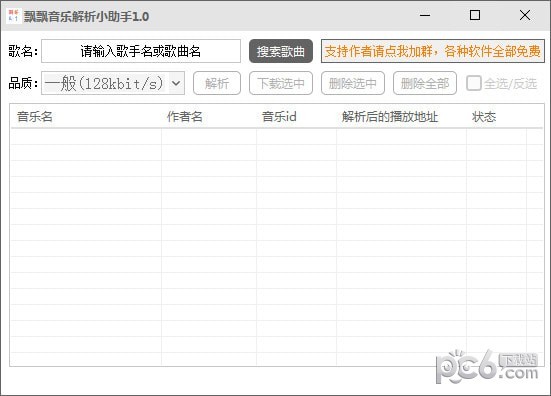The height and width of the screenshot is (396, 551).
Task: Click the 删除全部 delete all button
Action: pyautogui.click(x=425, y=83)
